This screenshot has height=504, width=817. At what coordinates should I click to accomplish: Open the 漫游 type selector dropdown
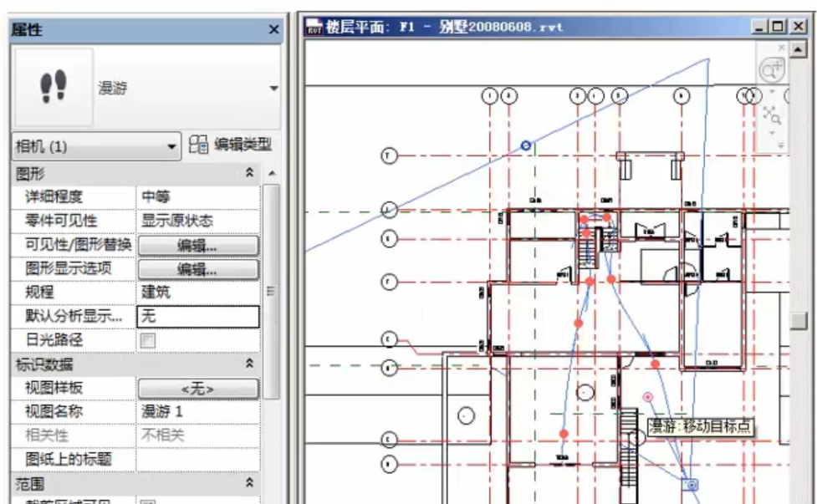coord(273,88)
